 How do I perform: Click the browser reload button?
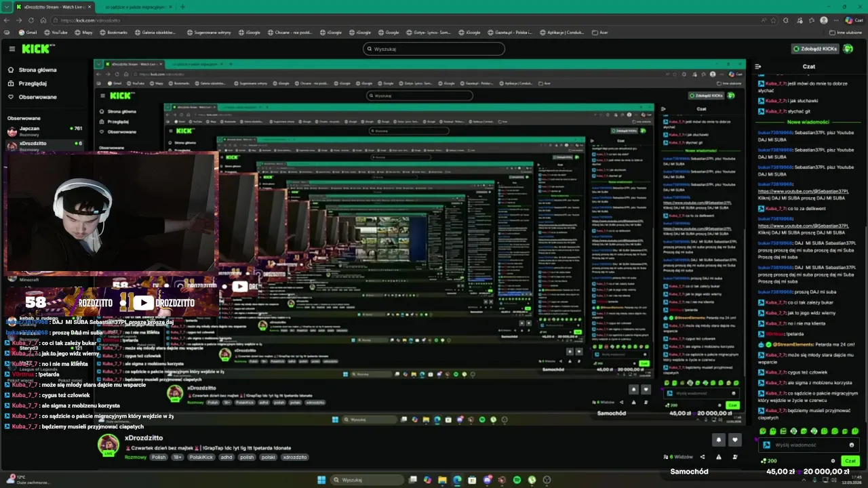coord(31,20)
